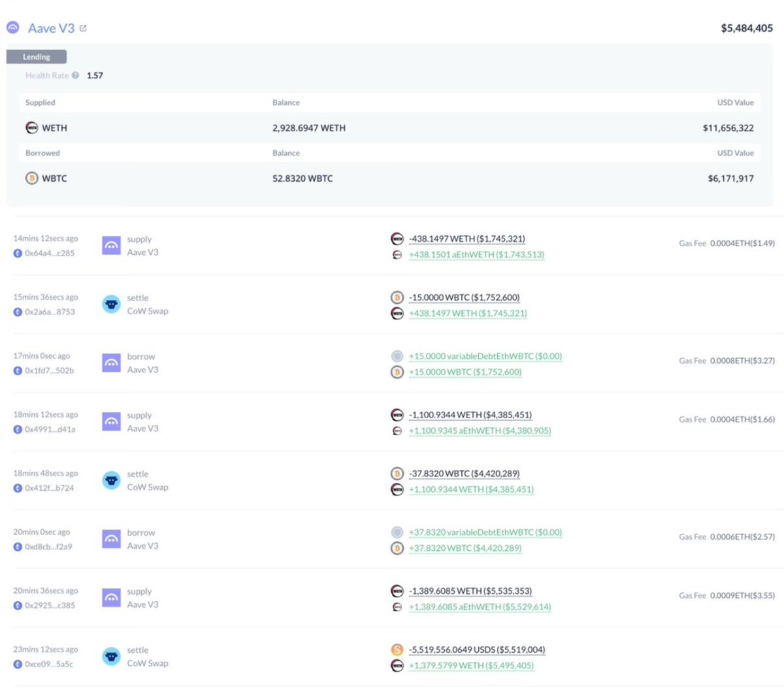Click the 23mins 12secs ago timestamp
Viewport: 784px width, 692px height.
point(46,650)
